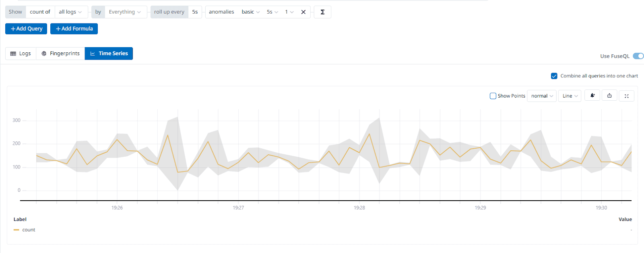Open the anomalies 5s window dropdown
The height and width of the screenshot is (253, 644).
coord(272,12)
